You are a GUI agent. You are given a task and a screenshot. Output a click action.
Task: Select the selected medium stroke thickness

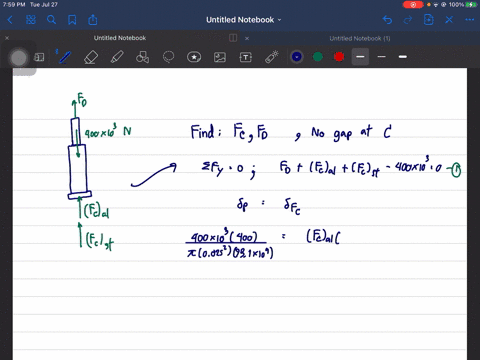coord(360,57)
